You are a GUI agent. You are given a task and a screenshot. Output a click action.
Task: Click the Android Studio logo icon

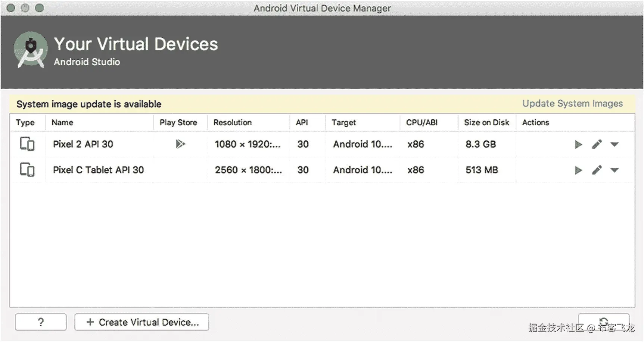(31, 50)
